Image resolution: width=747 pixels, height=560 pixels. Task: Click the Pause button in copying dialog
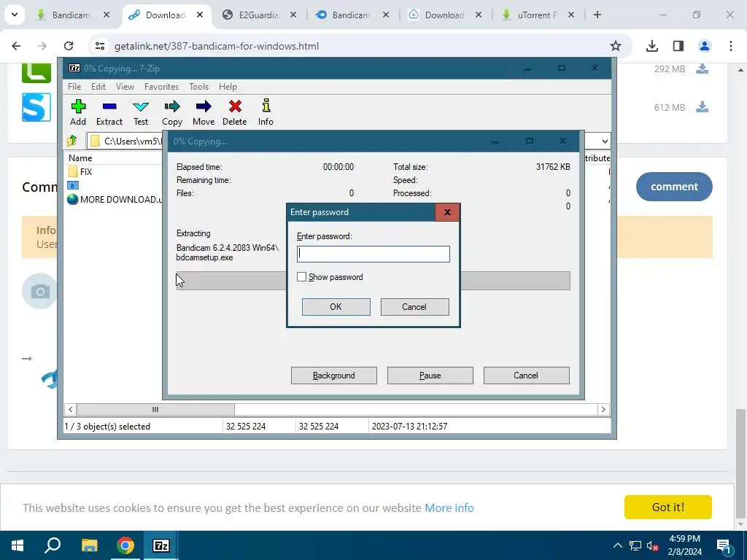430,376
